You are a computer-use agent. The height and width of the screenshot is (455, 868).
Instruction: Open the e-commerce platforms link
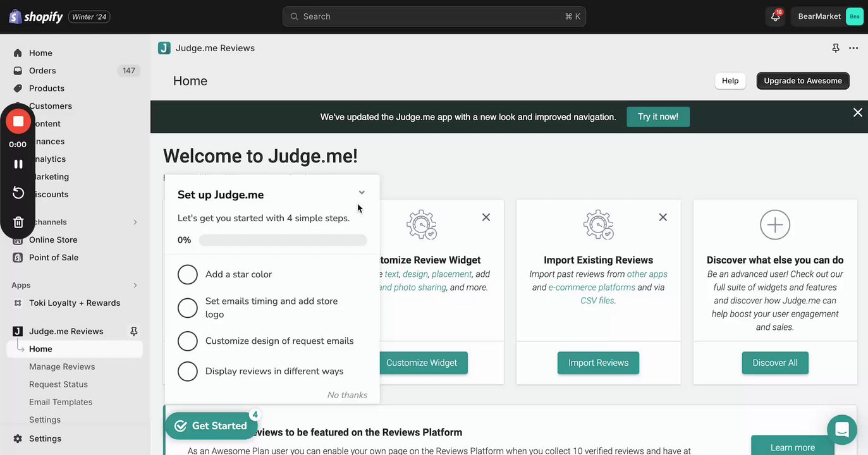pos(592,288)
